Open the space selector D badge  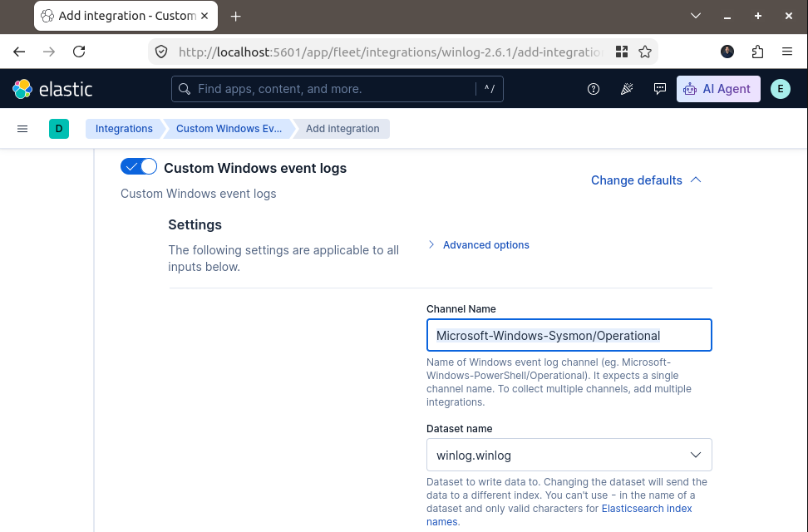point(59,128)
